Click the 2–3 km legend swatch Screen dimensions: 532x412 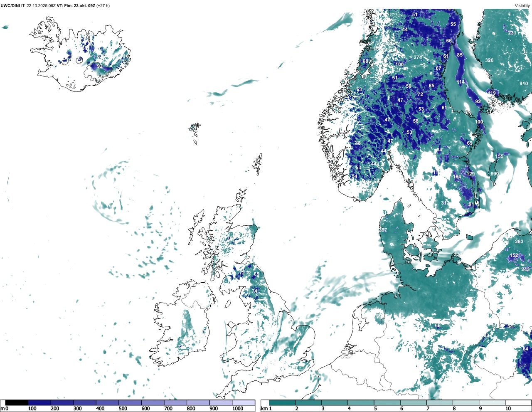click(308, 403)
